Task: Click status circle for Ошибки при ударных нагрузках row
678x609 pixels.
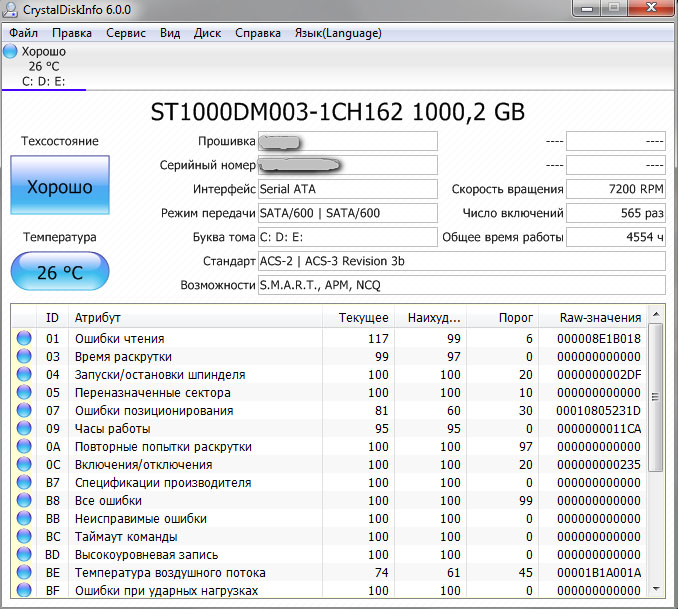Action: (x=24, y=590)
